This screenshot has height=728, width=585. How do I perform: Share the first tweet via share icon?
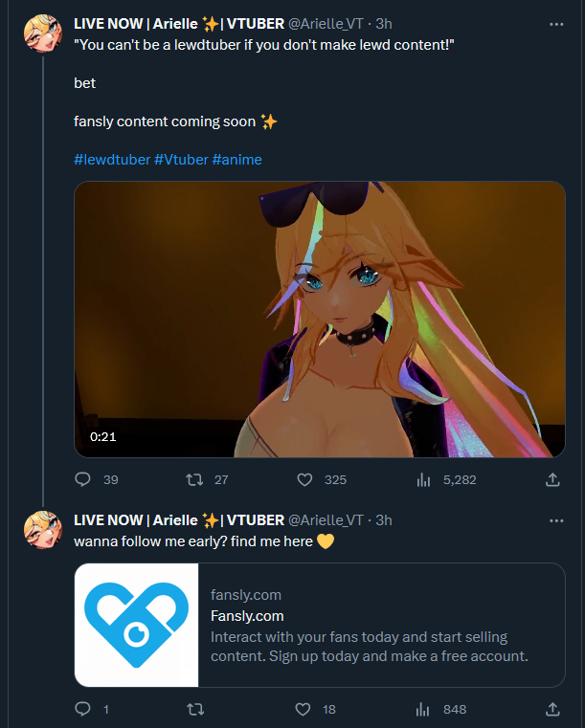[552, 479]
